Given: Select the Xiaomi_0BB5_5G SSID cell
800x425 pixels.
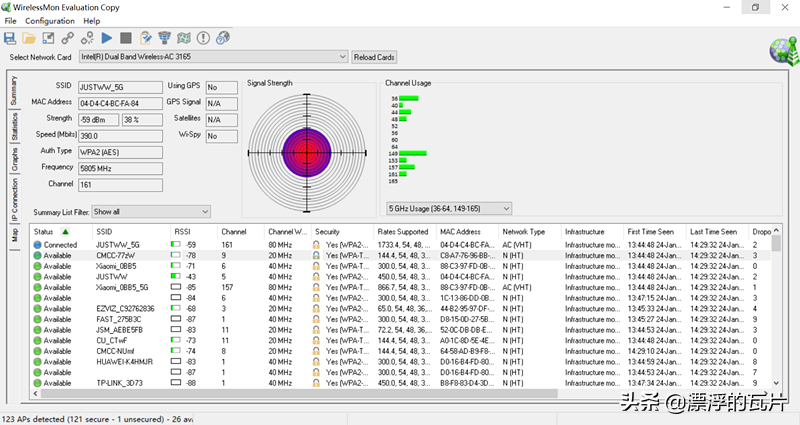Looking at the screenshot, I should click(x=122, y=287).
